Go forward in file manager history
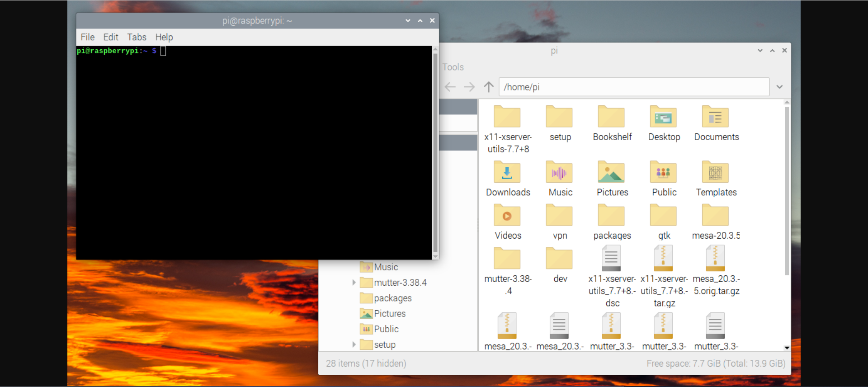The height and width of the screenshot is (387, 868). tap(469, 87)
